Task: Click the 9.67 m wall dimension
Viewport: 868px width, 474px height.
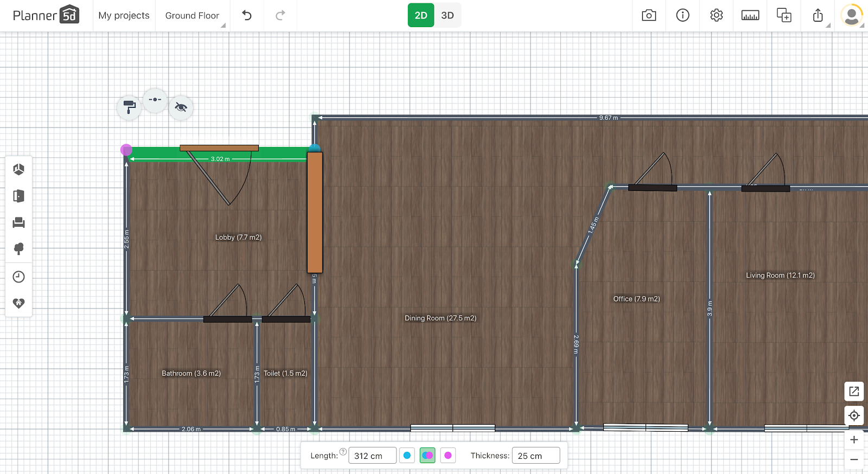Action: click(x=608, y=118)
